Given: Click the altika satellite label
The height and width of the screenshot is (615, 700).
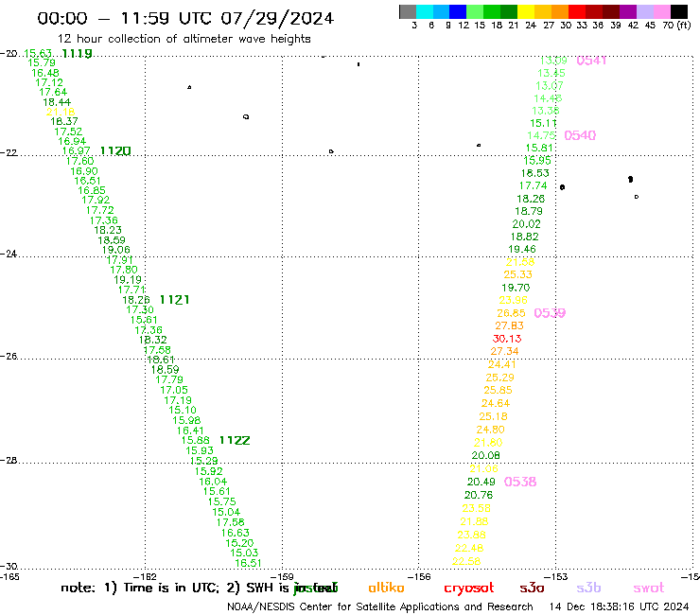Looking at the screenshot, I should pyautogui.click(x=386, y=588).
